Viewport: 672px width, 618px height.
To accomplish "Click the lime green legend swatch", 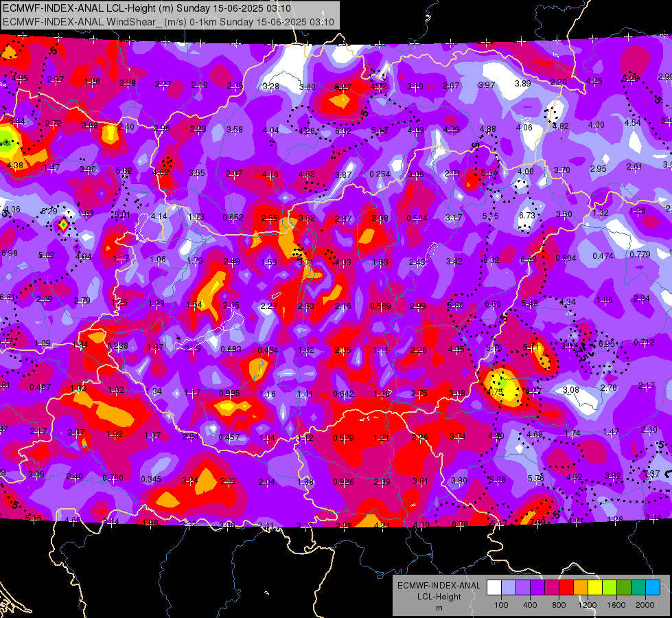I will point(610,587).
